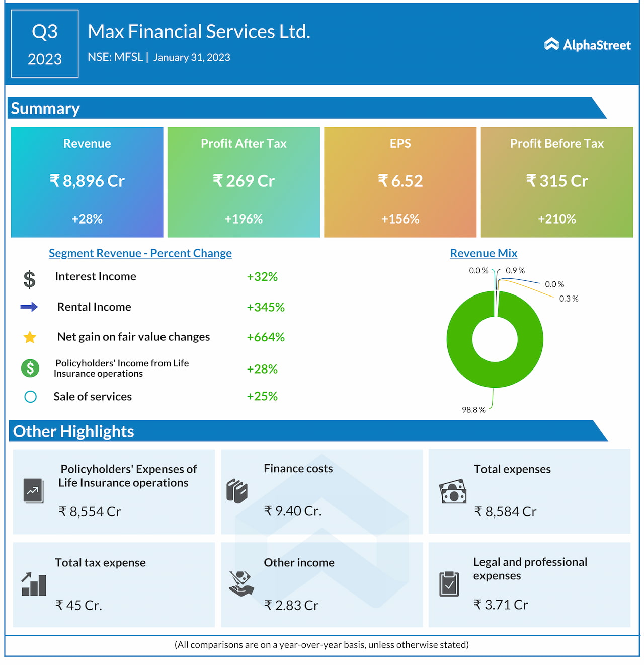Viewport: 644px width, 665px height.
Task: Click the Q3 2023 quarter box
Action: (45, 44)
